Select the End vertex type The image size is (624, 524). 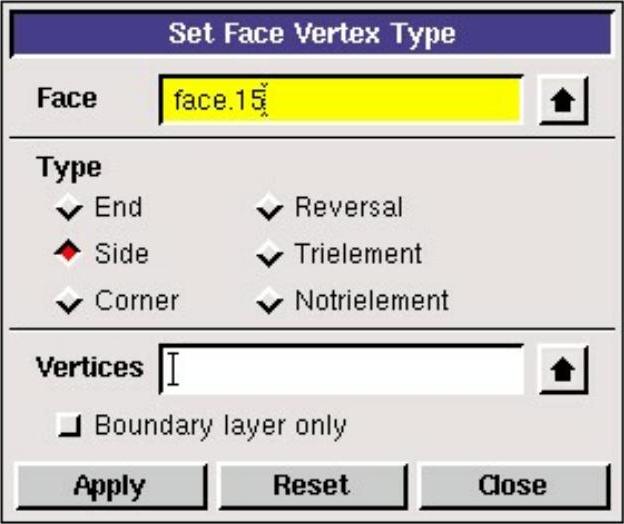click(69, 208)
